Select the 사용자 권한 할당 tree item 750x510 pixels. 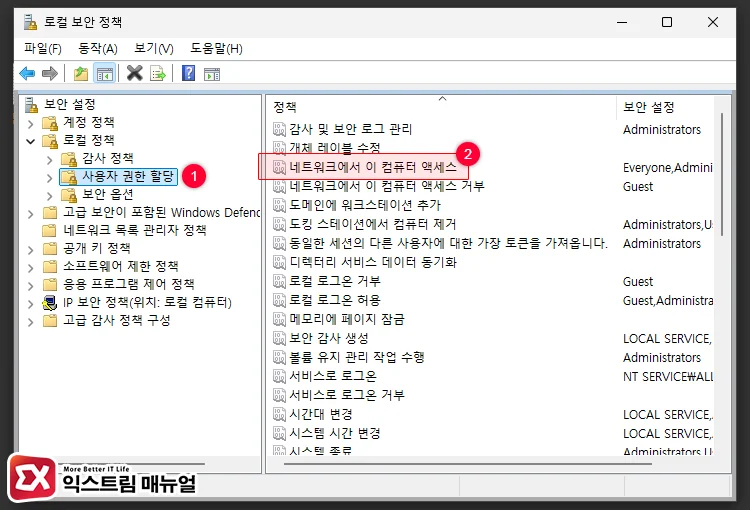coord(128,177)
